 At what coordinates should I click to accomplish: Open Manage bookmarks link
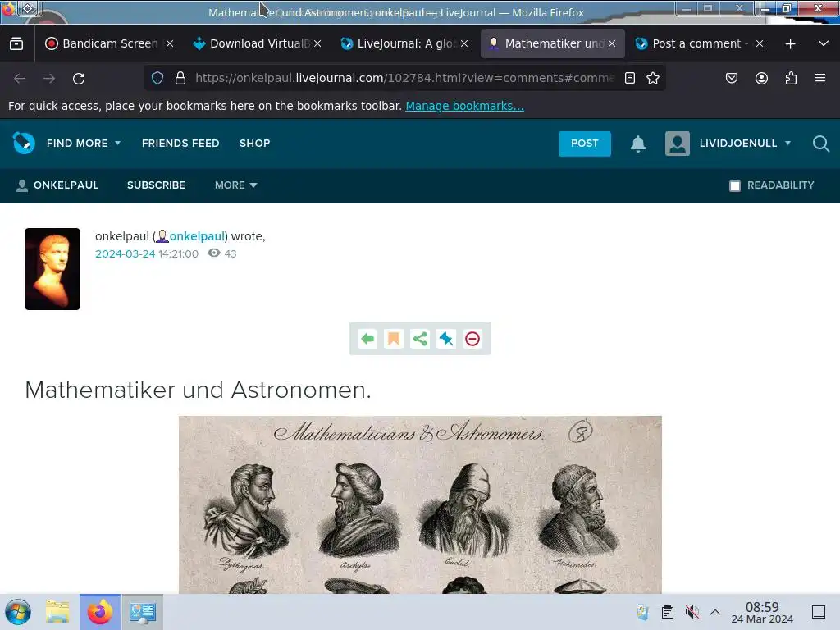(x=464, y=106)
